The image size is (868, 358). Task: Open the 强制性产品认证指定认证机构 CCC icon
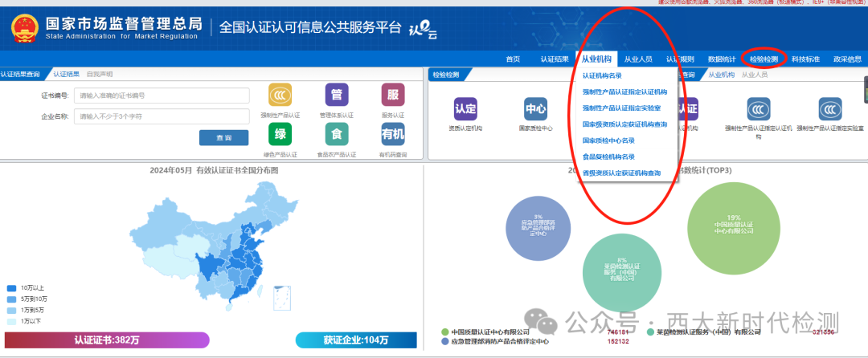coord(759,109)
